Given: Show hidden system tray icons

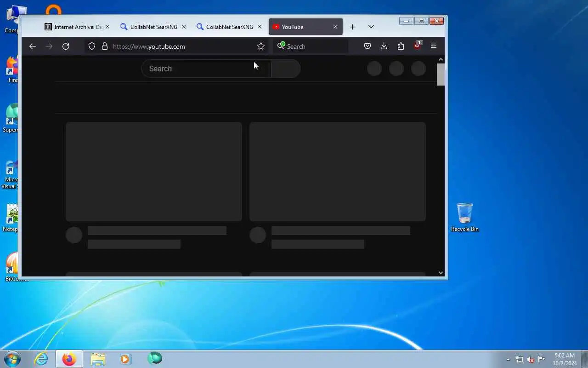Looking at the screenshot, I should 508,359.
